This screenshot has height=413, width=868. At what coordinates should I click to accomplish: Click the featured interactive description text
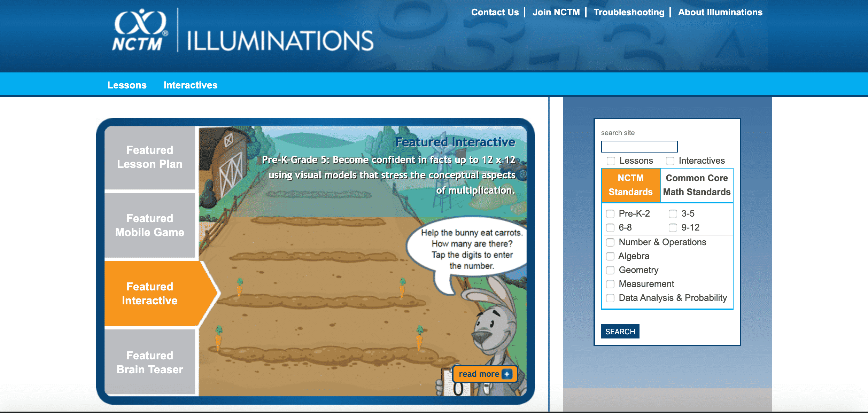(x=388, y=175)
